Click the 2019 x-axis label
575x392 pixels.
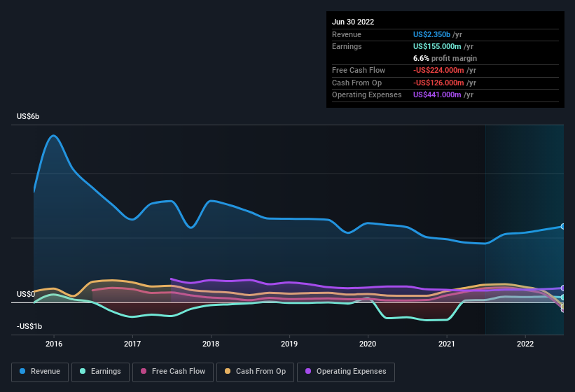point(289,344)
